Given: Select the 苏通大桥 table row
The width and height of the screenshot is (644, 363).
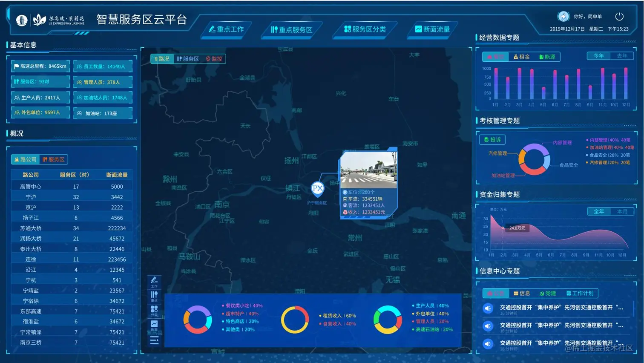Looking at the screenshot, I should (x=72, y=228).
